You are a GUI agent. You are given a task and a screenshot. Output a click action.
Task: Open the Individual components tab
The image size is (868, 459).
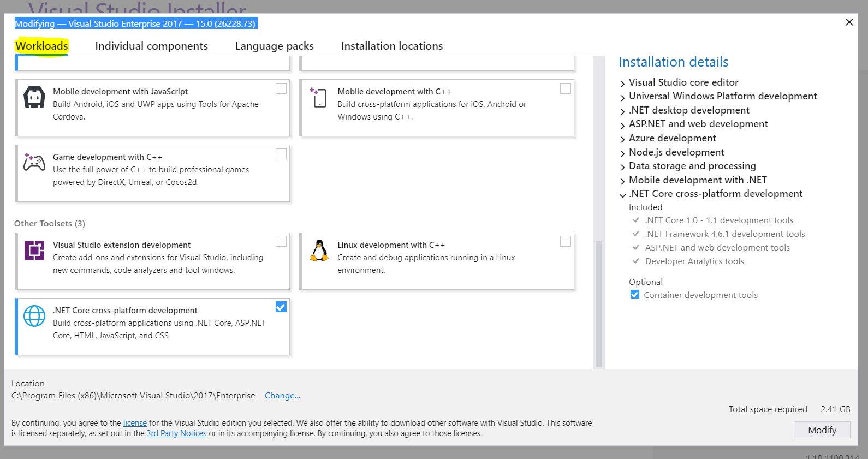click(x=151, y=46)
